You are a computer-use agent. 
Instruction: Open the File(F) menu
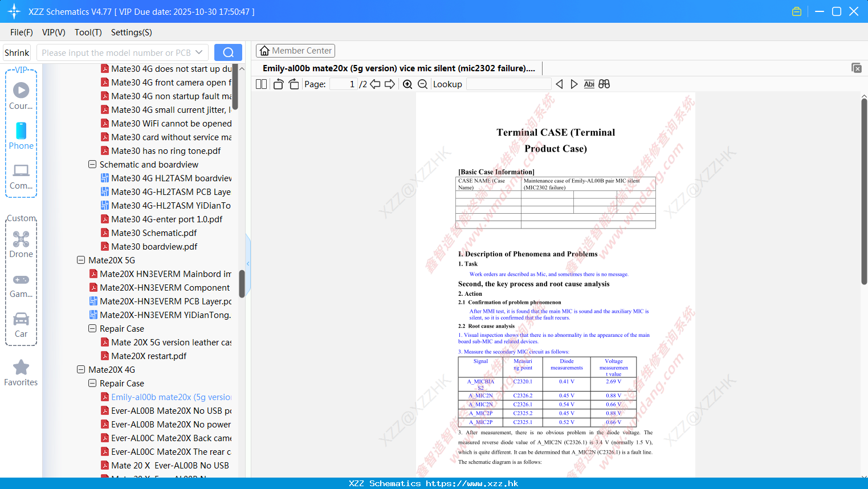coord(22,32)
